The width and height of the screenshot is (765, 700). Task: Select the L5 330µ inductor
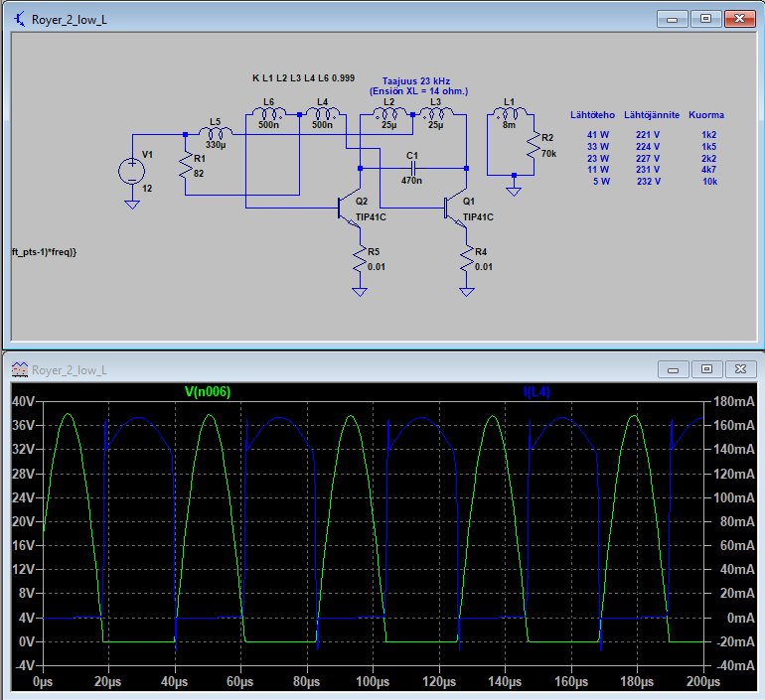[x=217, y=133]
